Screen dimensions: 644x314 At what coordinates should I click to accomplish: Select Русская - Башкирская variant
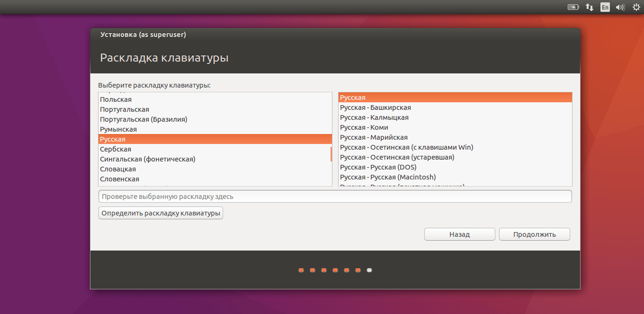point(455,108)
